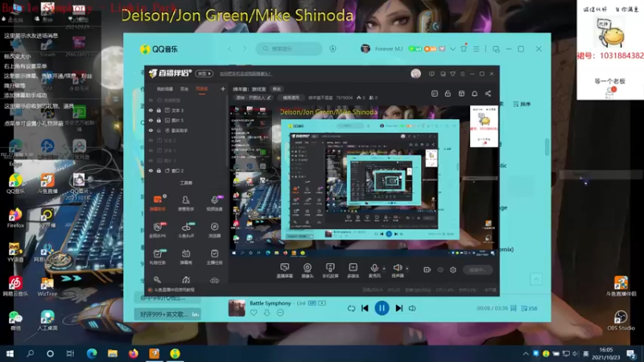This screenshot has height=362, width=644.
Task: Expand speaker options arrow
Action: tap(407, 269)
